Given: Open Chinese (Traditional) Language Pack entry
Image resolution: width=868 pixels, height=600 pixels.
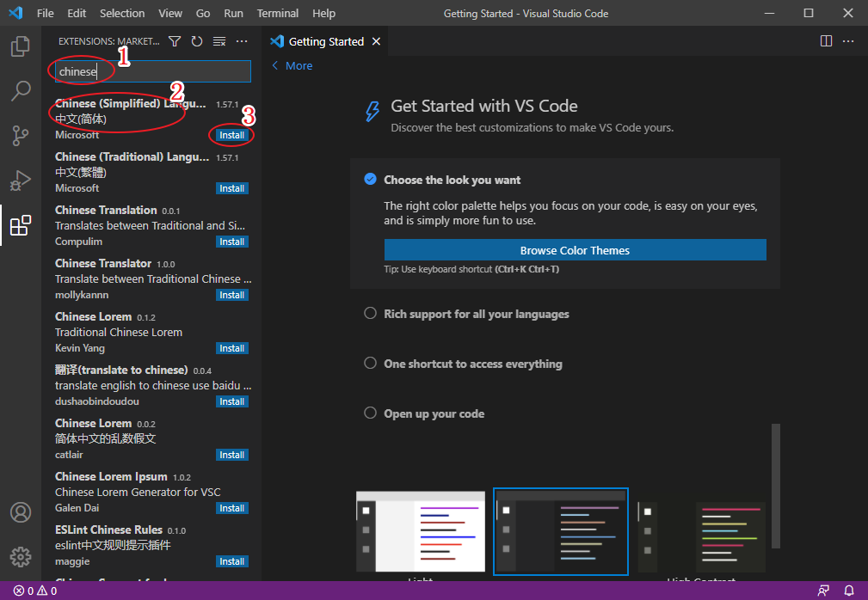Looking at the screenshot, I should click(151, 173).
